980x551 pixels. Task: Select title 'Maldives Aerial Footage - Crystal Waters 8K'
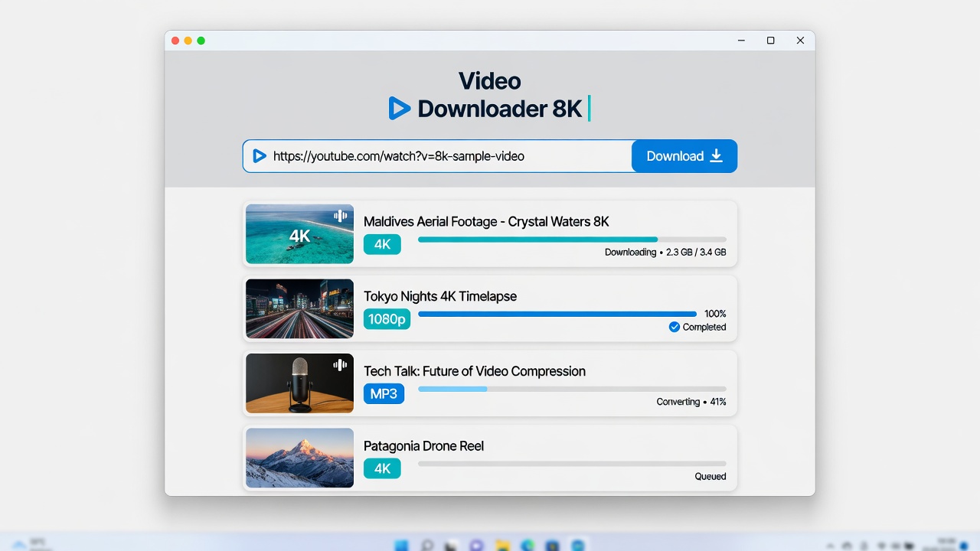click(486, 222)
